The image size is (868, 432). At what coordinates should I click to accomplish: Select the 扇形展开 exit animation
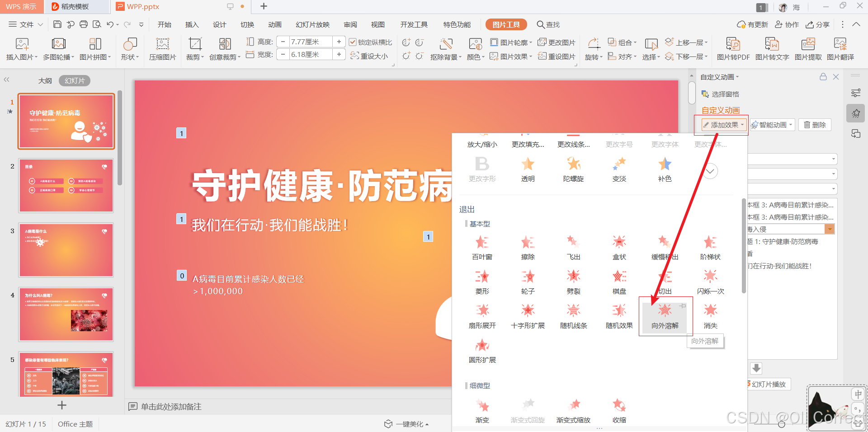click(482, 316)
